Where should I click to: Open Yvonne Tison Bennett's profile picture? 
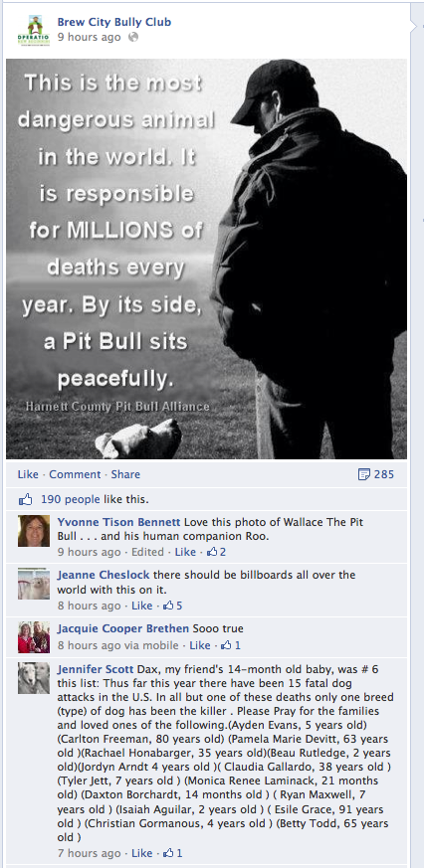(34, 530)
